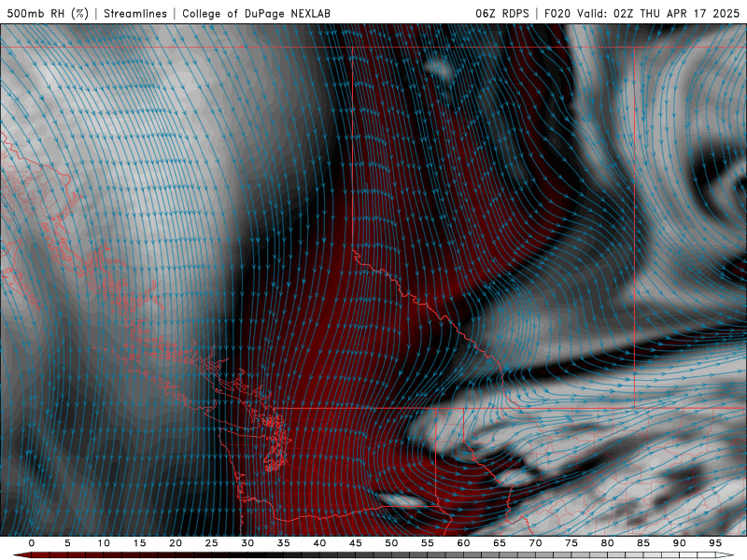Click the '20' value on the colorbar
This screenshot has width=747, height=560.
[x=176, y=543]
